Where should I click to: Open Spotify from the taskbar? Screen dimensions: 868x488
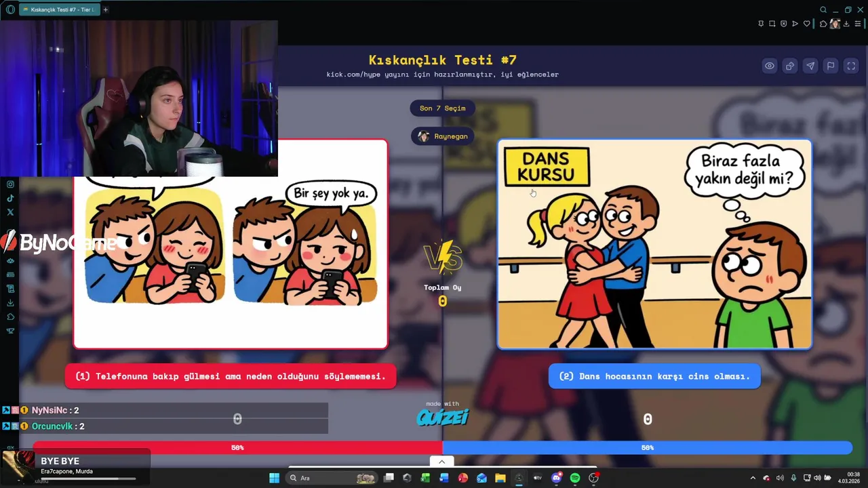point(575,478)
